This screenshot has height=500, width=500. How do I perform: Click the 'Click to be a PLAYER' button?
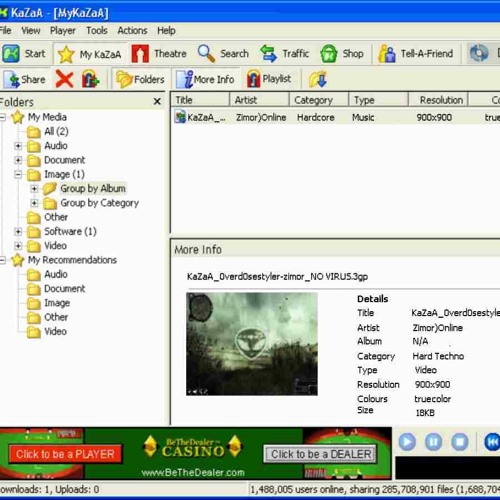point(65,454)
